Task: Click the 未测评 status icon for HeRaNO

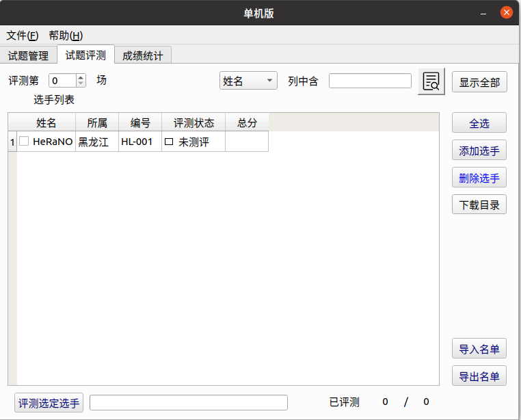Action: coord(169,142)
